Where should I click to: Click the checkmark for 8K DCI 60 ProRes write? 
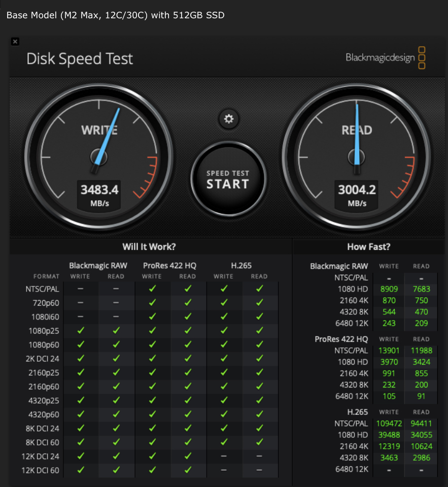pos(152,442)
